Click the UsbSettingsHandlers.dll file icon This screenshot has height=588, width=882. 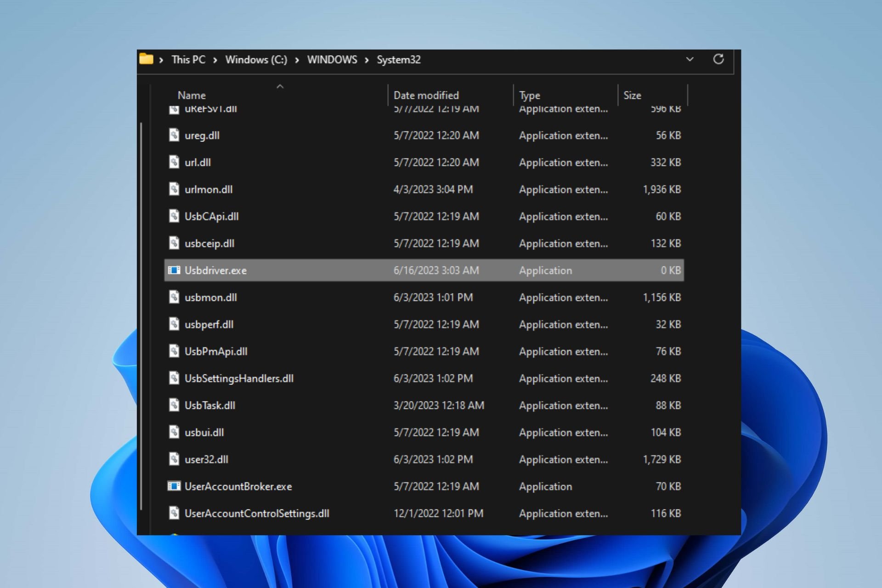point(174,378)
